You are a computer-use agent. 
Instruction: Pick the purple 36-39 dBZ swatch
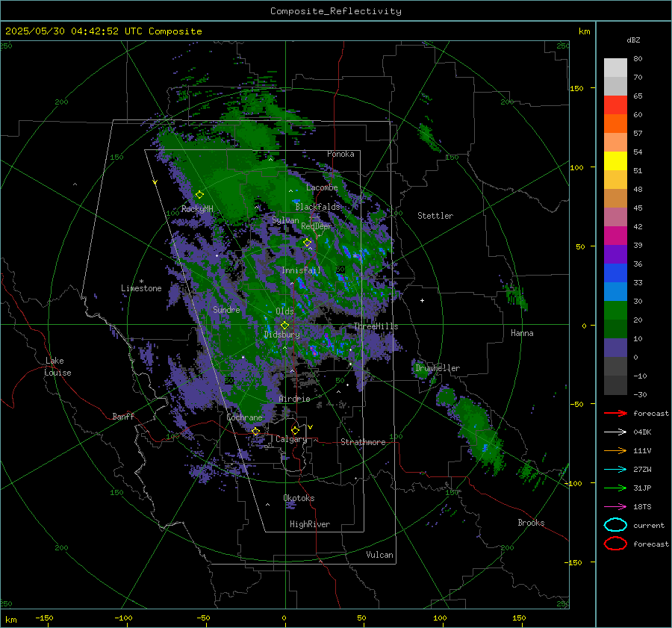tap(615, 254)
